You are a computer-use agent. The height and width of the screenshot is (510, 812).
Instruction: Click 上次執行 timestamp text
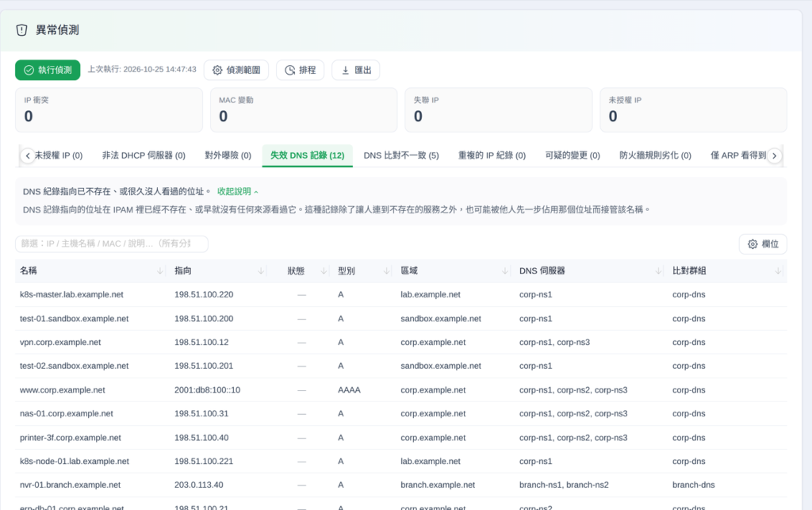pyautogui.click(x=142, y=69)
